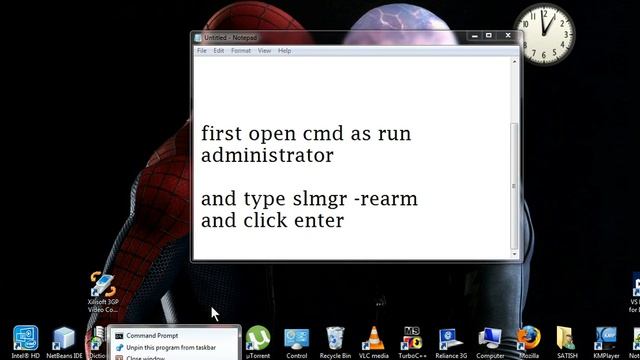
Task: Open the View menu in Notepad
Action: [x=264, y=51]
